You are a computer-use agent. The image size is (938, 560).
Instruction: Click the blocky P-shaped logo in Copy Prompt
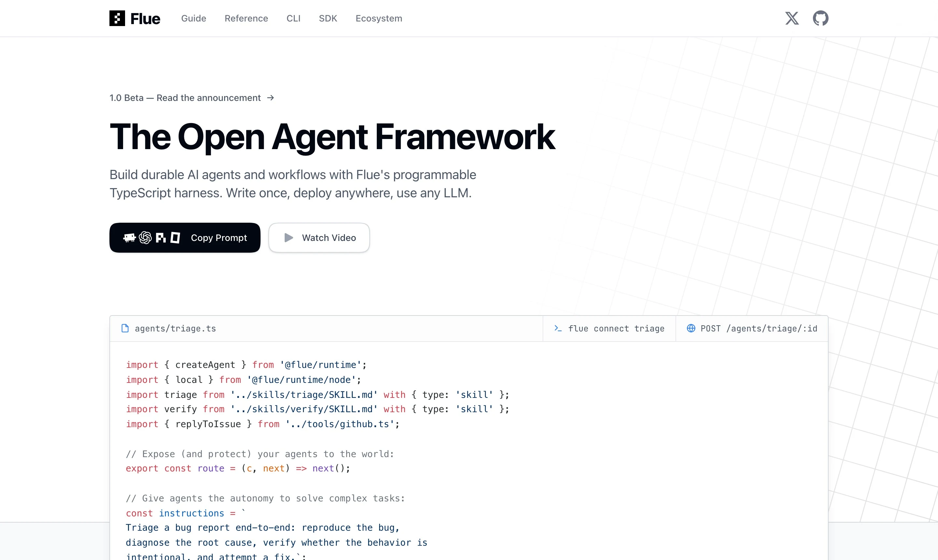tap(161, 238)
